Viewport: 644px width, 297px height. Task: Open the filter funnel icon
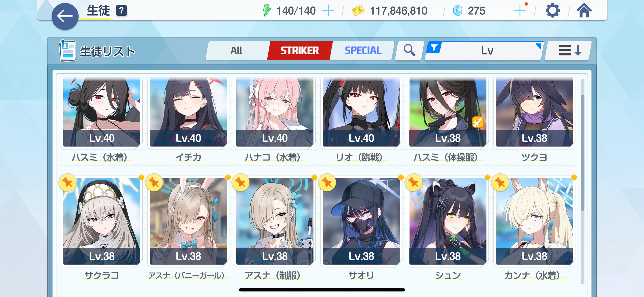pyautogui.click(x=434, y=47)
